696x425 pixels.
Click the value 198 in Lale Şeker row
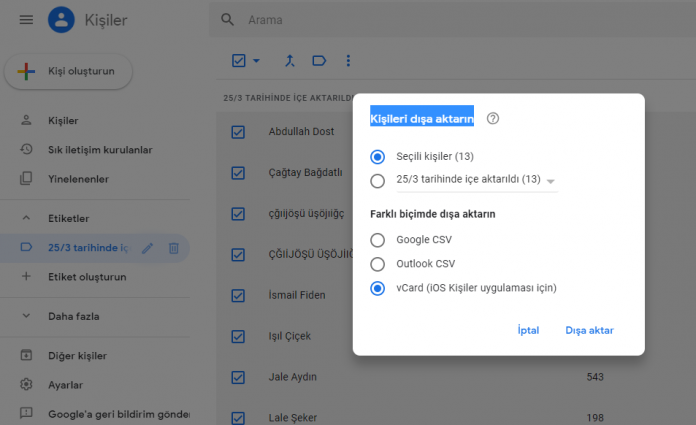tap(595, 418)
